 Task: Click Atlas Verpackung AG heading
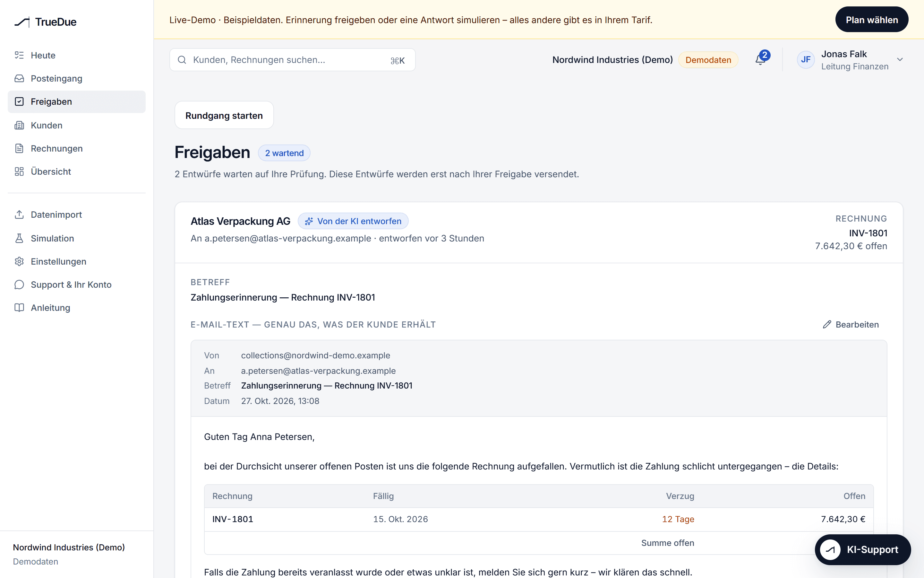[241, 221]
